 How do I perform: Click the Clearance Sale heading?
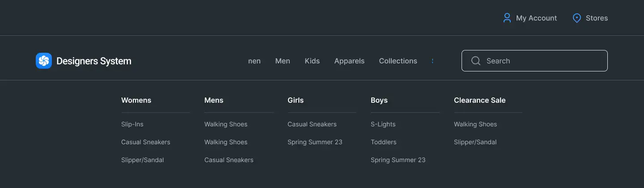(479, 100)
